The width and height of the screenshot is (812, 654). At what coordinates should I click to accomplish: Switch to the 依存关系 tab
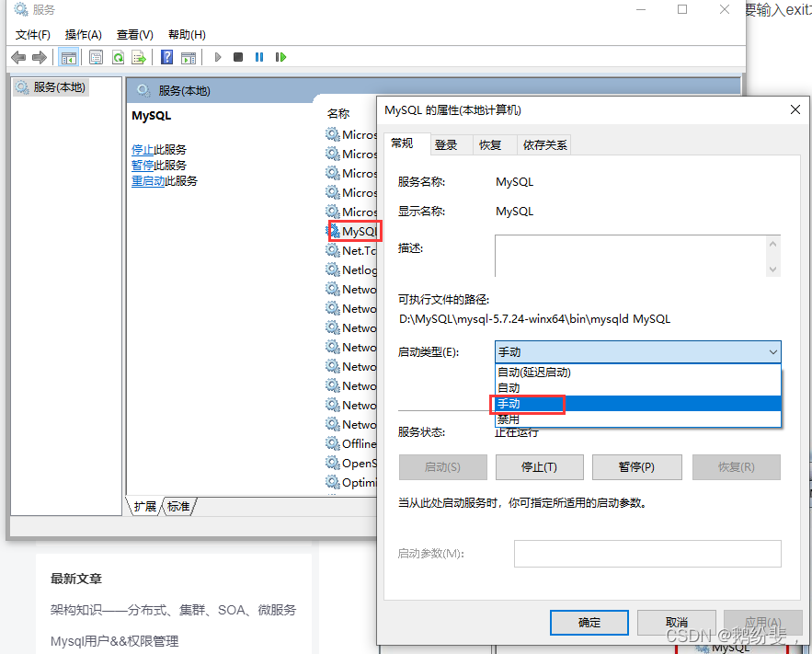pos(544,145)
